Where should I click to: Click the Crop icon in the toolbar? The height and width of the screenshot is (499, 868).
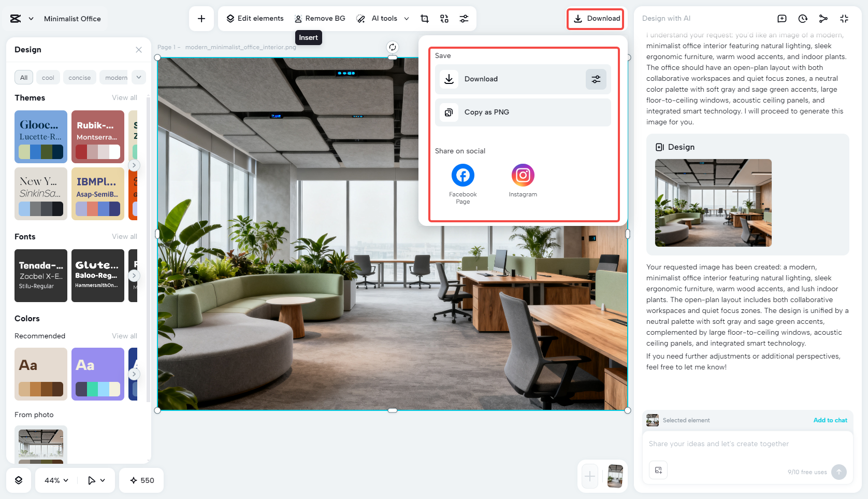(x=424, y=18)
